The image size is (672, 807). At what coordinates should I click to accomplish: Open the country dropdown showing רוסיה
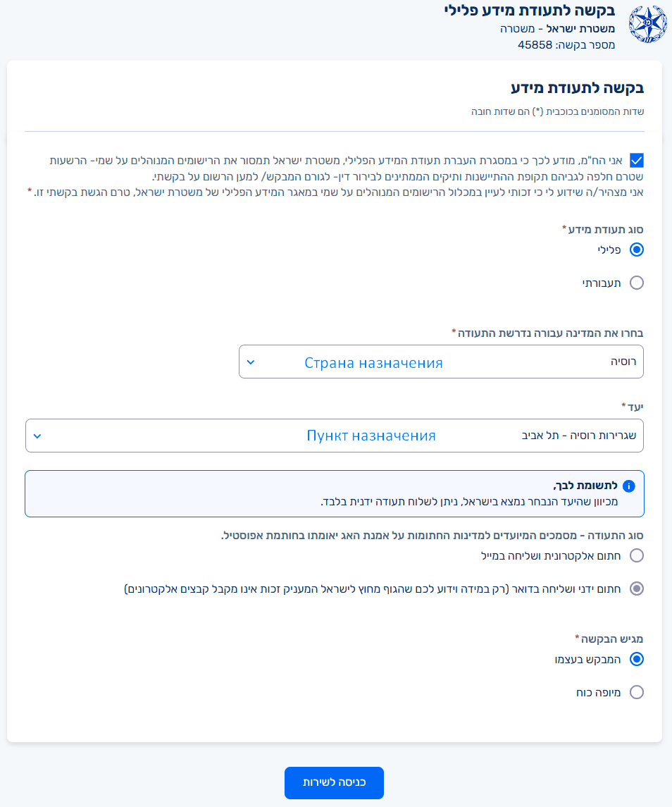click(x=441, y=362)
